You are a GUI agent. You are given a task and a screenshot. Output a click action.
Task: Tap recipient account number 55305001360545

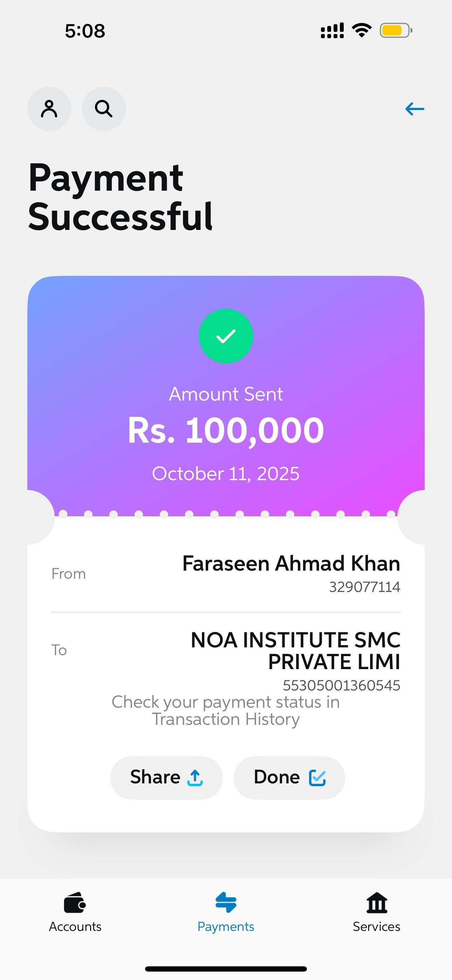coord(341,685)
